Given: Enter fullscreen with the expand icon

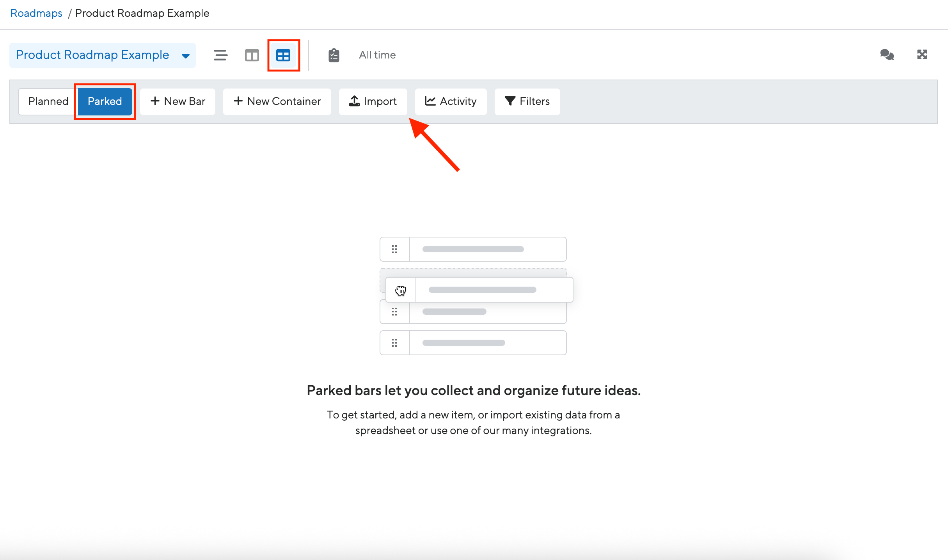Looking at the screenshot, I should [922, 55].
